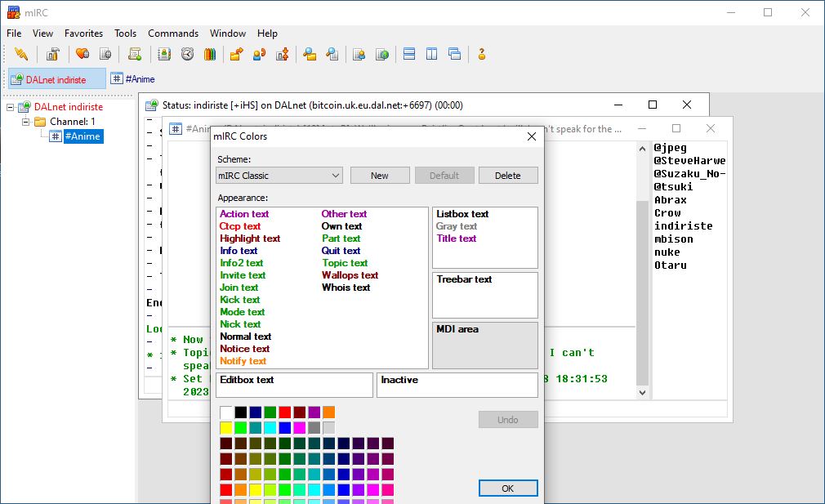Viewport: 825px width, 504px height.
Task: Select the 'Editbox text' preview box
Action: point(294,385)
